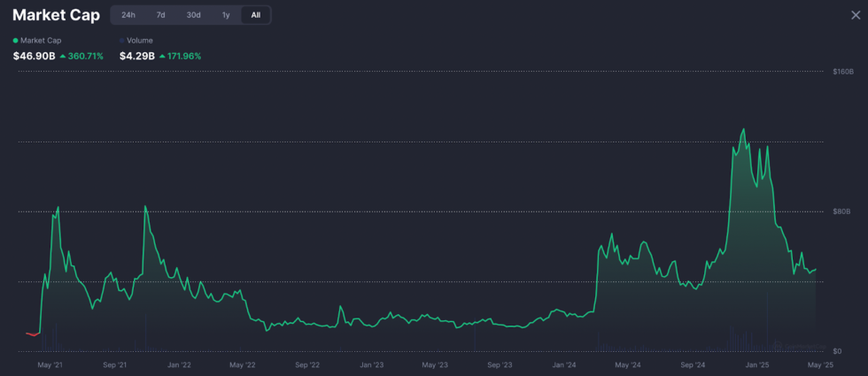
Task: Click the green arrow beside 360.71%
Action: (x=63, y=57)
